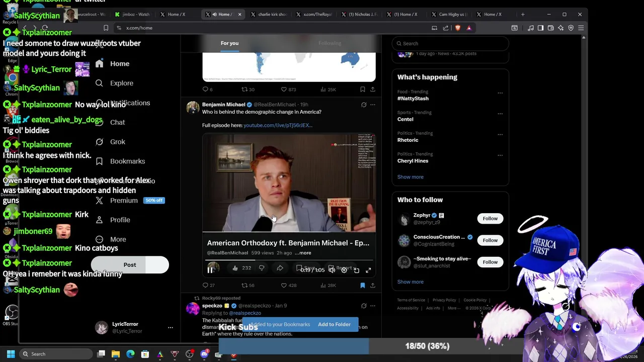Image resolution: width=644 pixels, height=362 pixels.
Task: Bookmark the top map post
Action: click(362, 89)
